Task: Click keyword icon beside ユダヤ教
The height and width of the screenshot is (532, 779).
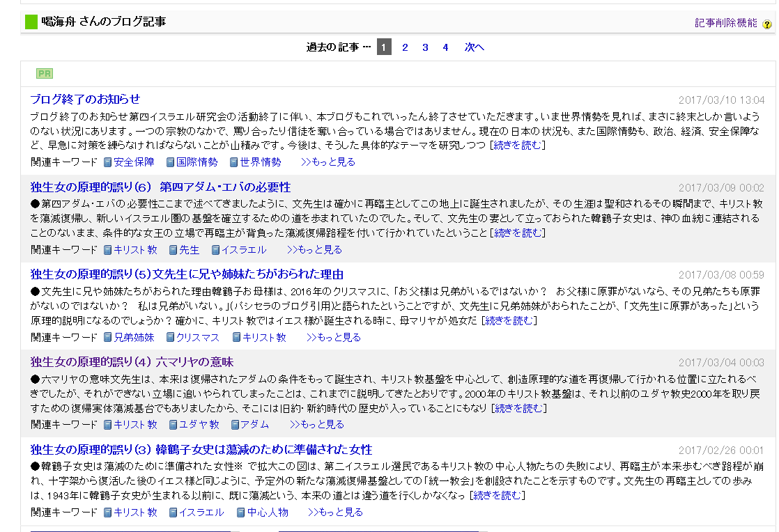Action: point(173,425)
